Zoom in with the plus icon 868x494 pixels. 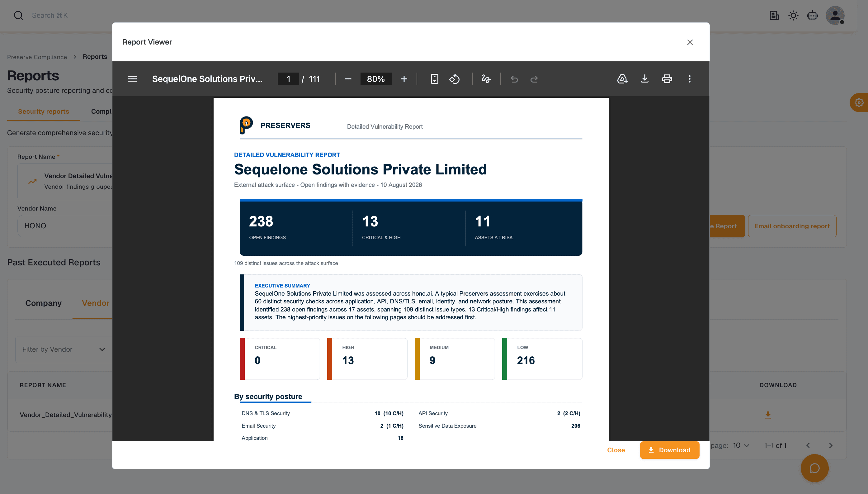[404, 79]
